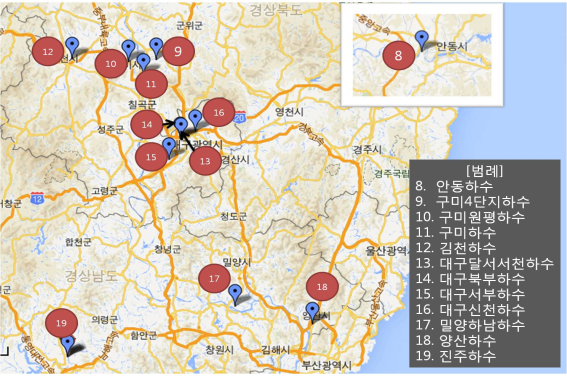Select legend entry 19. 진주하수

pyautogui.click(x=455, y=356)
